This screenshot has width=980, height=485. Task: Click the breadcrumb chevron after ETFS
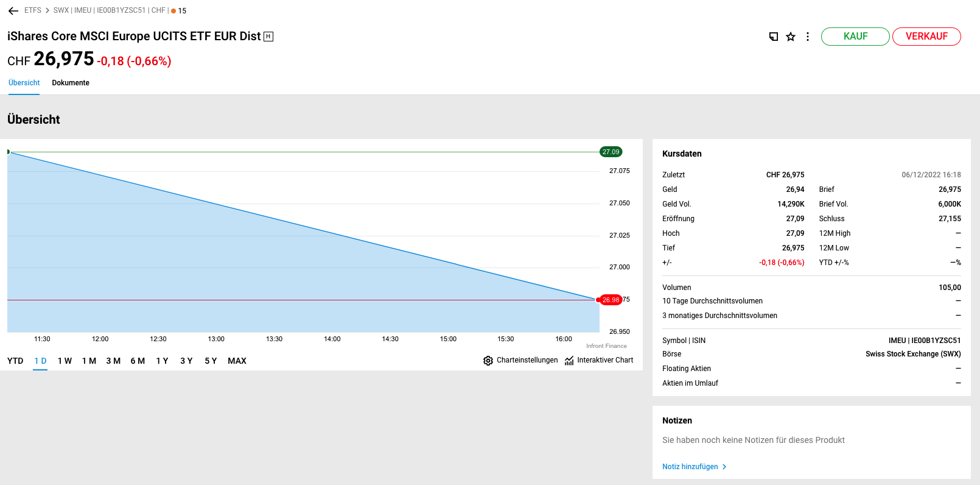[47, 11]
